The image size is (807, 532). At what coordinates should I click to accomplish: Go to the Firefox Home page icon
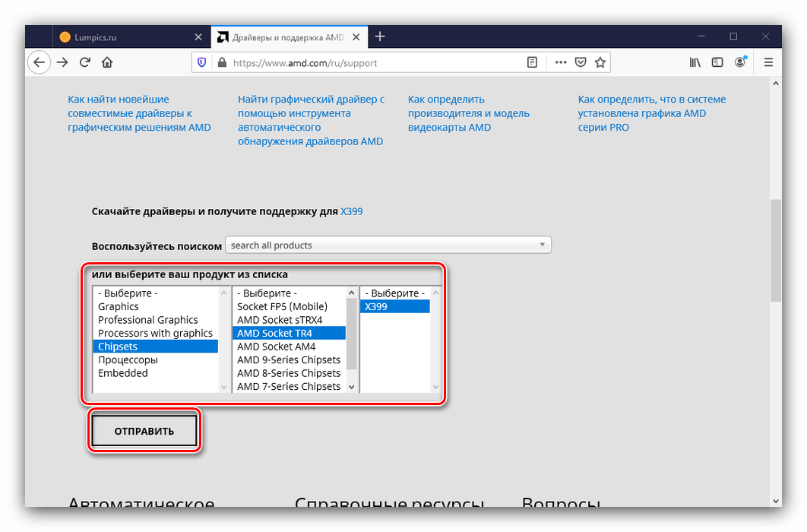(x=107, y=62)
